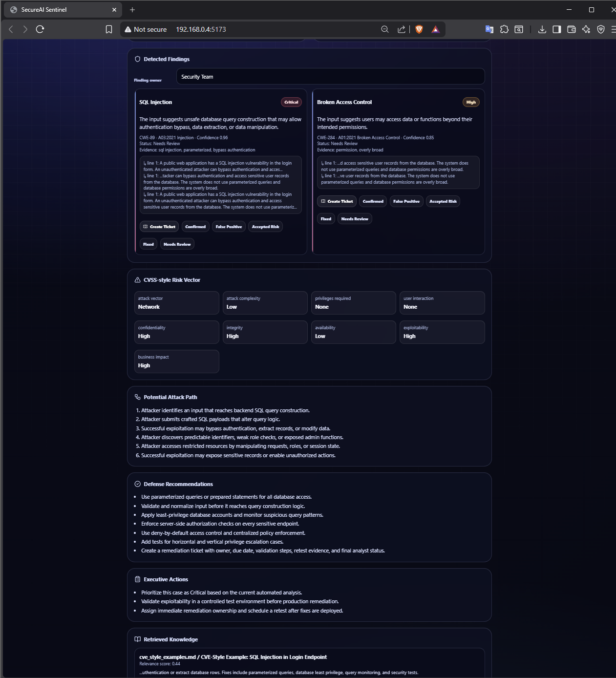Click the High severity badge on Broken Access Control

pos(471,102)
